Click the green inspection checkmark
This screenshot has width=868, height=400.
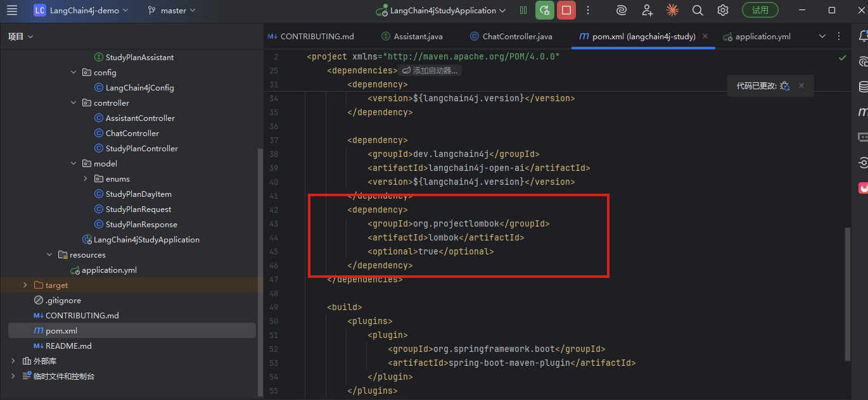842,57
